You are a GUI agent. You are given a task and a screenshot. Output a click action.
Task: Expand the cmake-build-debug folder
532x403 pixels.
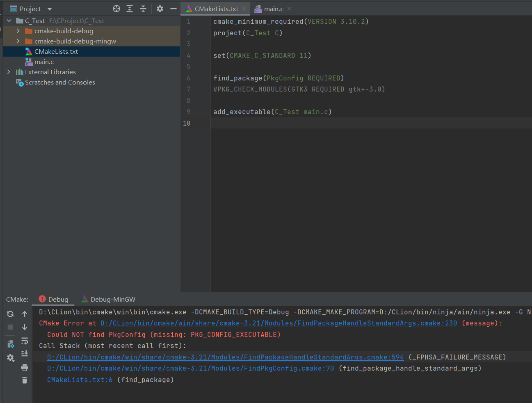coord(18,31)
